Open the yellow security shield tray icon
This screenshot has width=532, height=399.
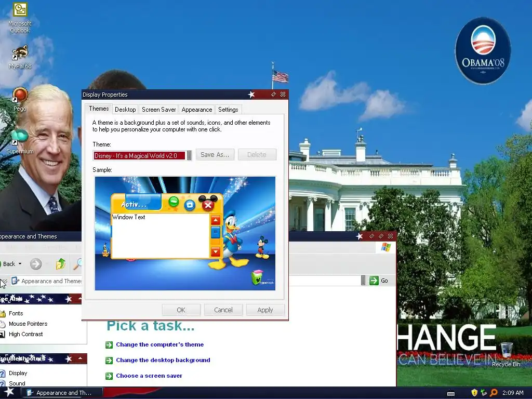coord(474,393)
